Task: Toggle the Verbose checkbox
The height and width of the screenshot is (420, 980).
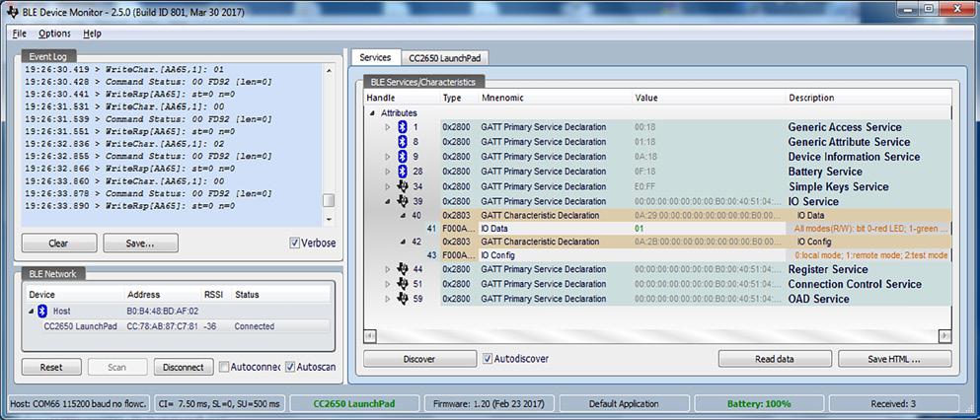Action: pyautogui.click(x=295, y=243)
